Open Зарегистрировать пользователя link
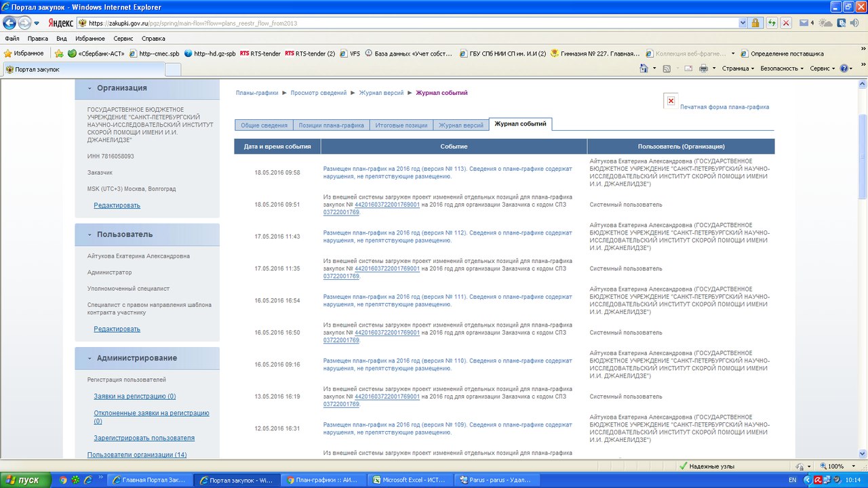Image resolution: width=868 pixels, height=488 pixels. (144, 438)
